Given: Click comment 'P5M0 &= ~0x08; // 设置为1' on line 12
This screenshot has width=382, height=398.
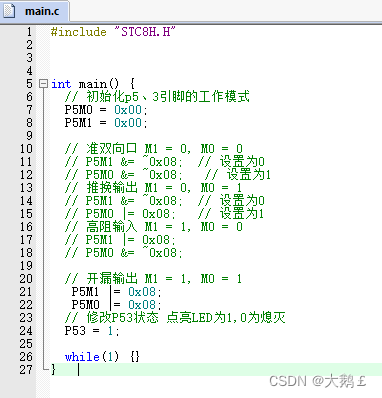Looking at the screenshot, I should (x=168, y=175).
